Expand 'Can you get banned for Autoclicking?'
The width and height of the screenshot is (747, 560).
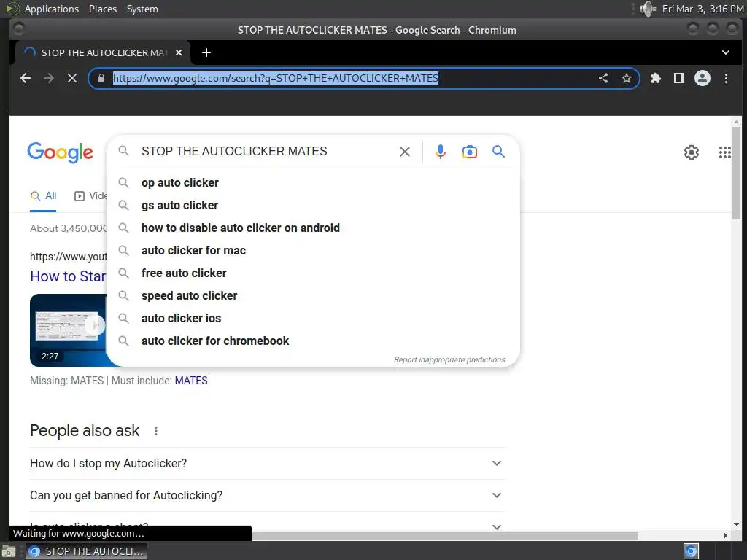[267, 495]
